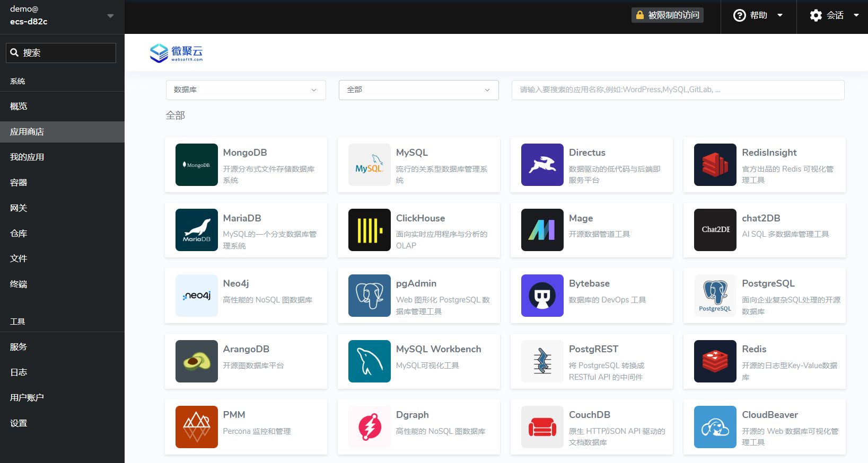This screenshot has height=463, width=868.
Task: Click the MySQL Workbench title text
Action: 439,349
